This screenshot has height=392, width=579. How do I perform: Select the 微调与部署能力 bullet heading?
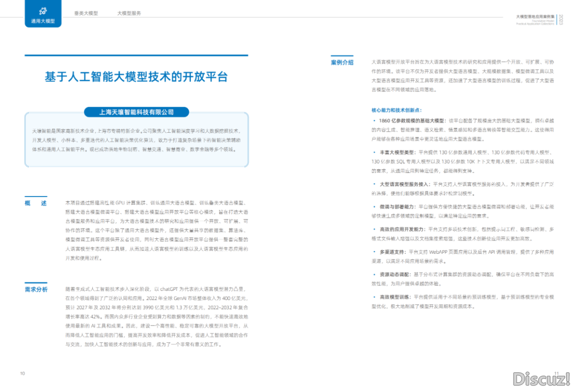pyautogui.click(x=396, y=207)
